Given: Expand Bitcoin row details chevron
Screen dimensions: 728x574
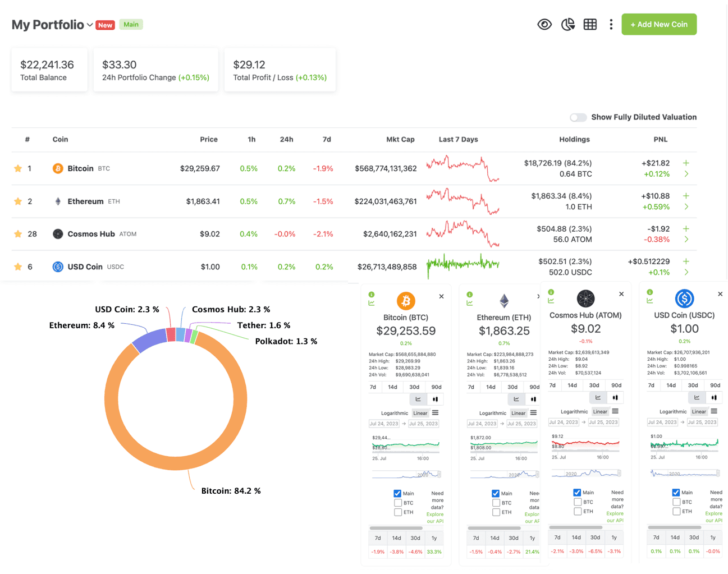Looking at the screenshot, I should pos(686,174).
